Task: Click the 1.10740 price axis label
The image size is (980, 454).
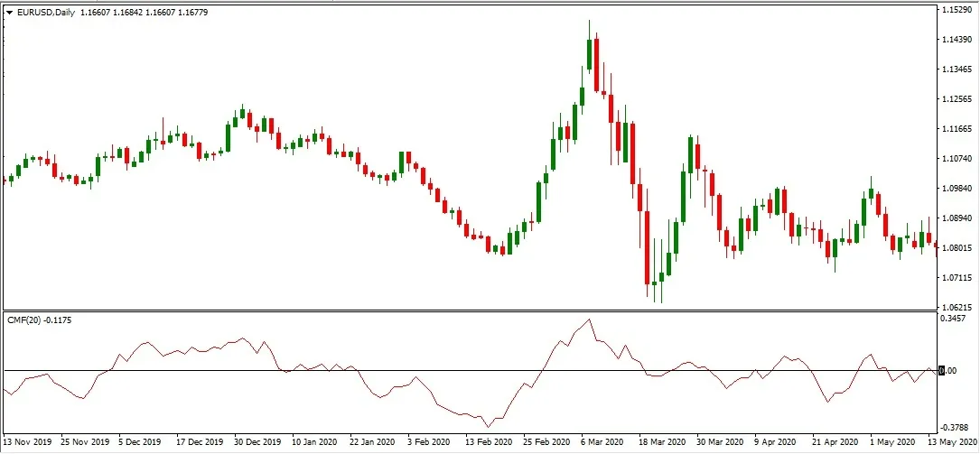Action: coord(957,159)
